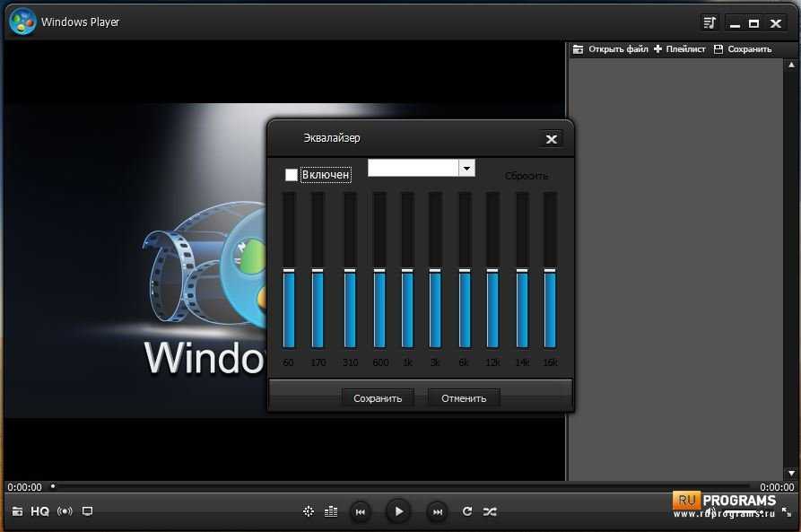Click playlist scrollbar down arrow
This screenshot has height=532, width=801.
coord(791,473)
